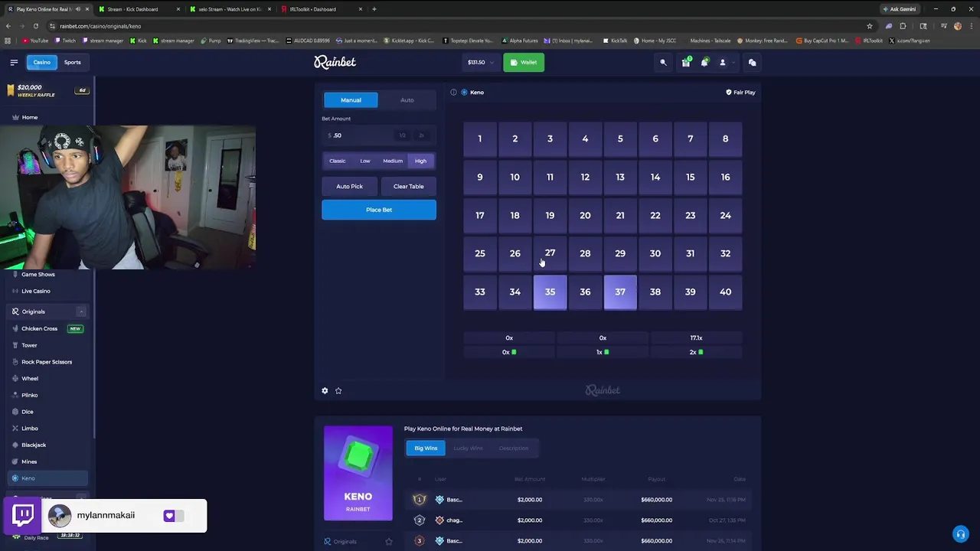Click the Clear Table button
Screen dimensions: 980x551
408,186
